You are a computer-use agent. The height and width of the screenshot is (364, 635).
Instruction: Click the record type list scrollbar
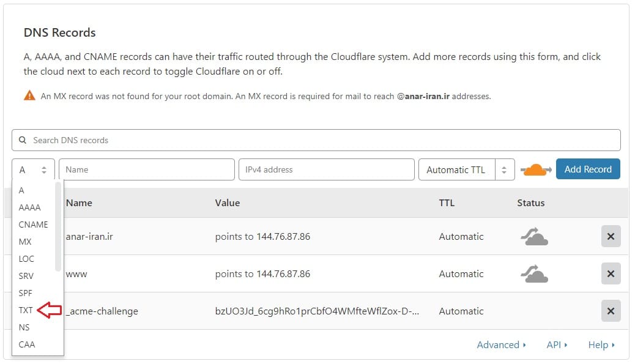click(x=58, y=226)
